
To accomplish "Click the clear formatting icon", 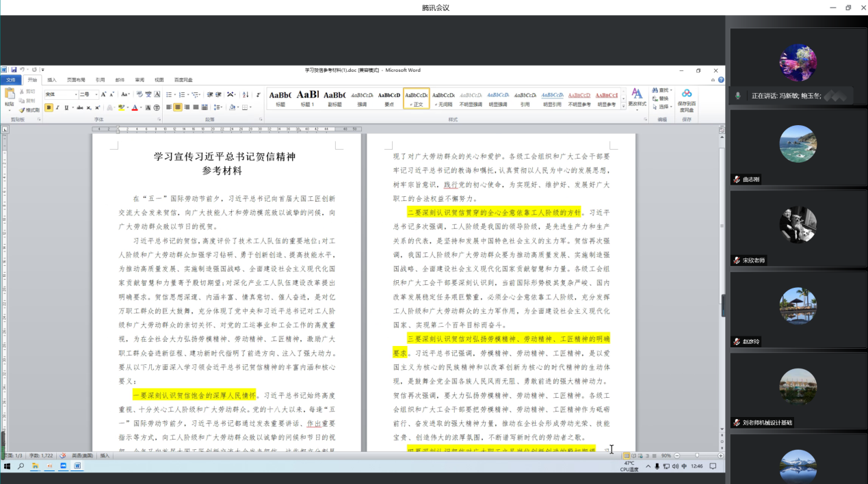I will tap(140, 94).
